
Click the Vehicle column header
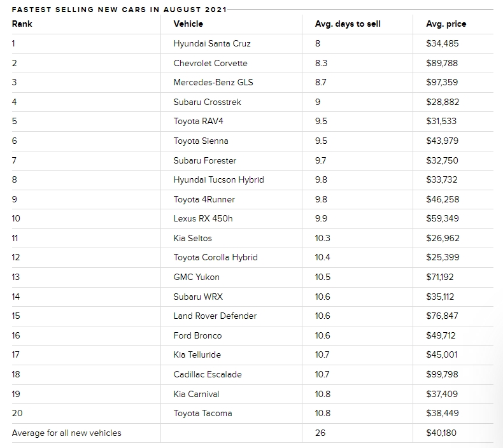pos(188,24)
